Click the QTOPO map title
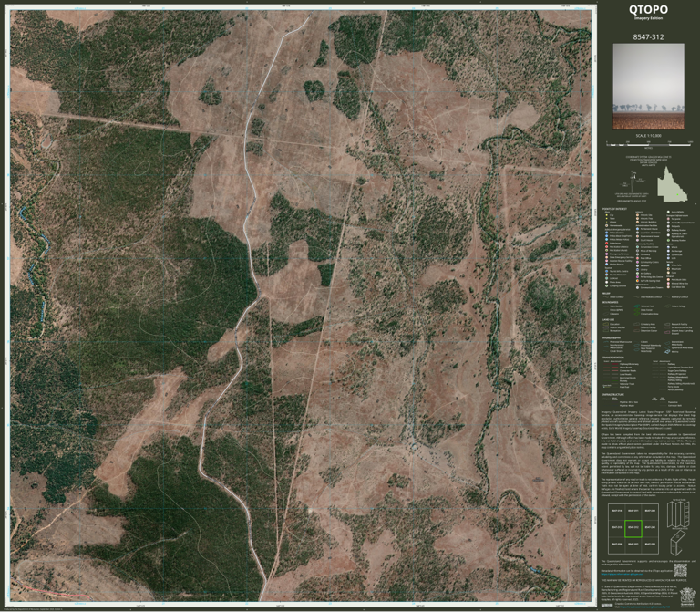 click(x=648, y=9)
